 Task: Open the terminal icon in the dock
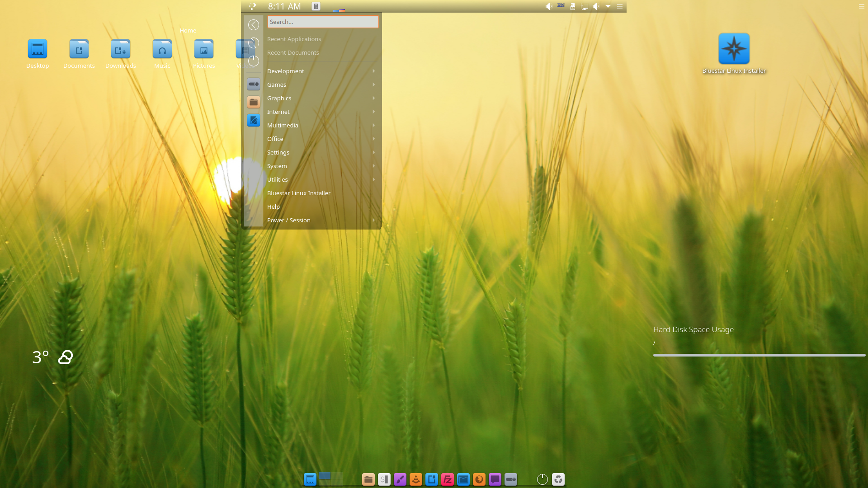click(x=384, y=479)
